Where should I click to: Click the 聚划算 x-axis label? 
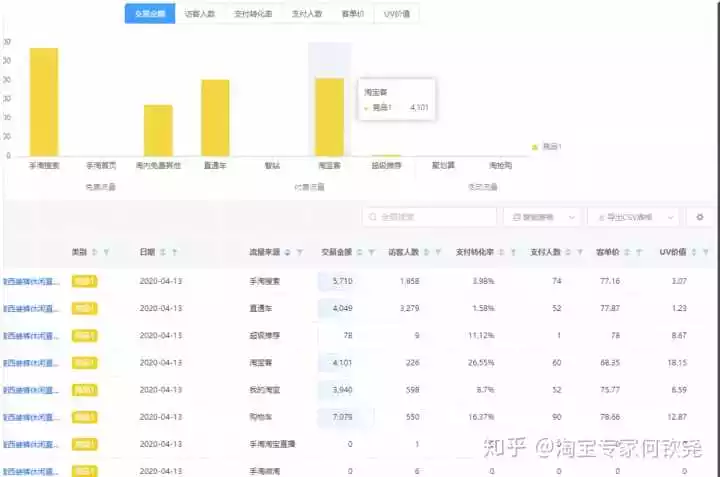click(443, 165)
